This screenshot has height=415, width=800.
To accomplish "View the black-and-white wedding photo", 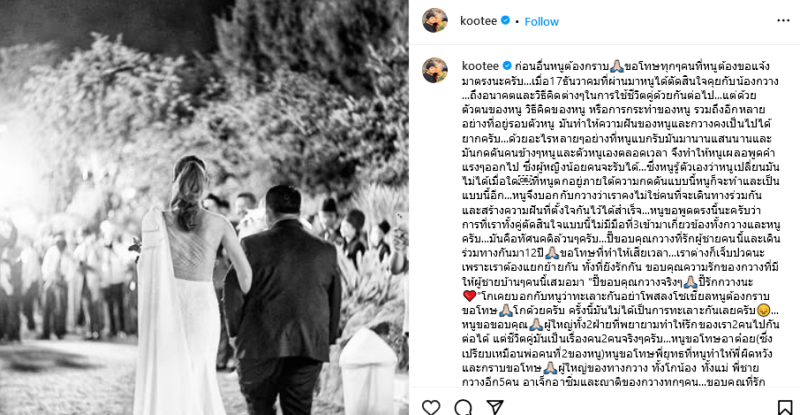I will (204, 207).
